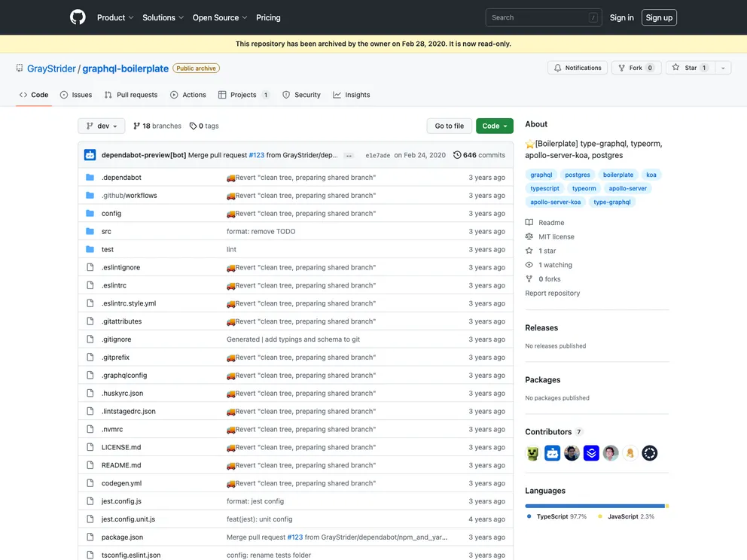Star the graphql-boilerplate repository

690,68
